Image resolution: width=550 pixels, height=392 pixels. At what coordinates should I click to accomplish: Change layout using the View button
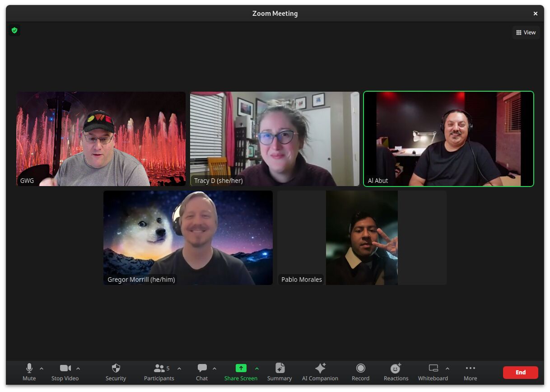tap(526, 33)
